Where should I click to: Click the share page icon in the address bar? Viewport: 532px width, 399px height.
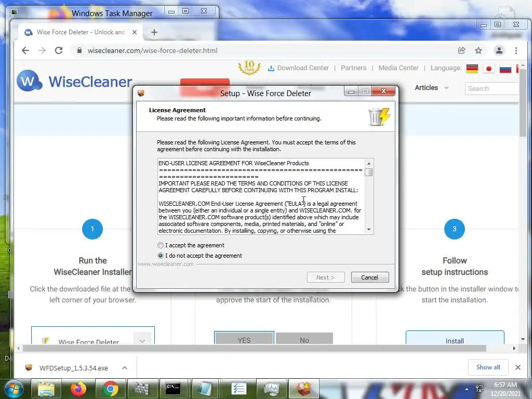click(461, 50)
